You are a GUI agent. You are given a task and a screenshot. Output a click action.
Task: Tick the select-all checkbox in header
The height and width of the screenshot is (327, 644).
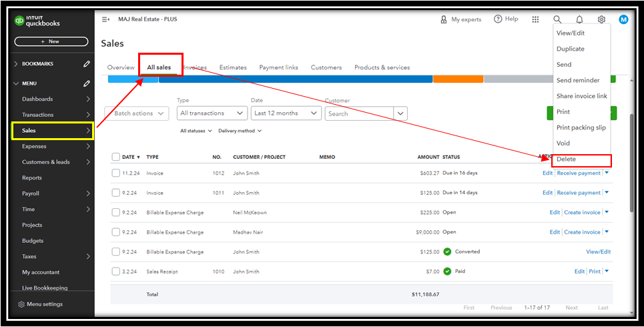pos(116,157)
